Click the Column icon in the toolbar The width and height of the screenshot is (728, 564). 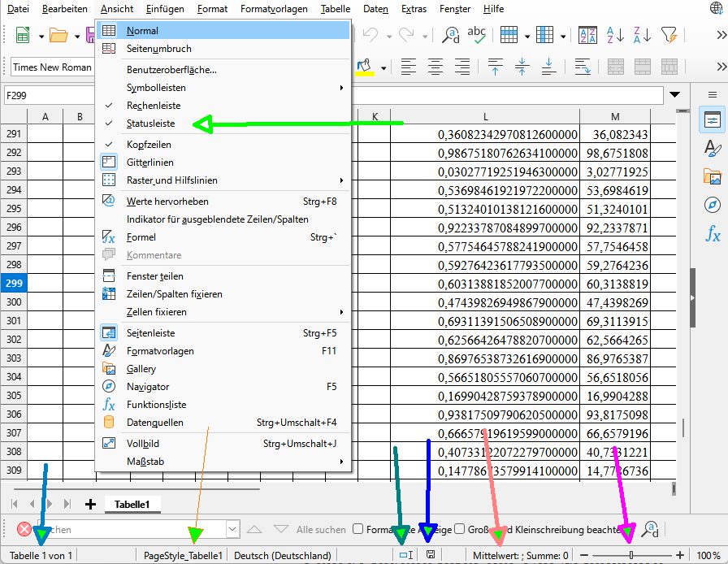(544, 35)
